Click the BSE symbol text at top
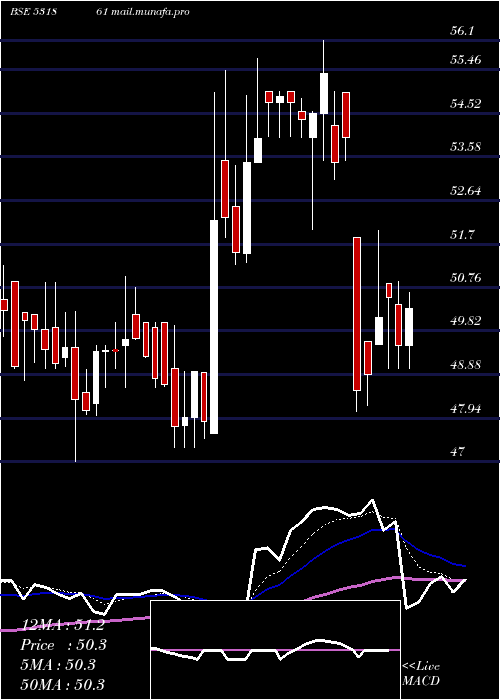 (x=33, y=12)
